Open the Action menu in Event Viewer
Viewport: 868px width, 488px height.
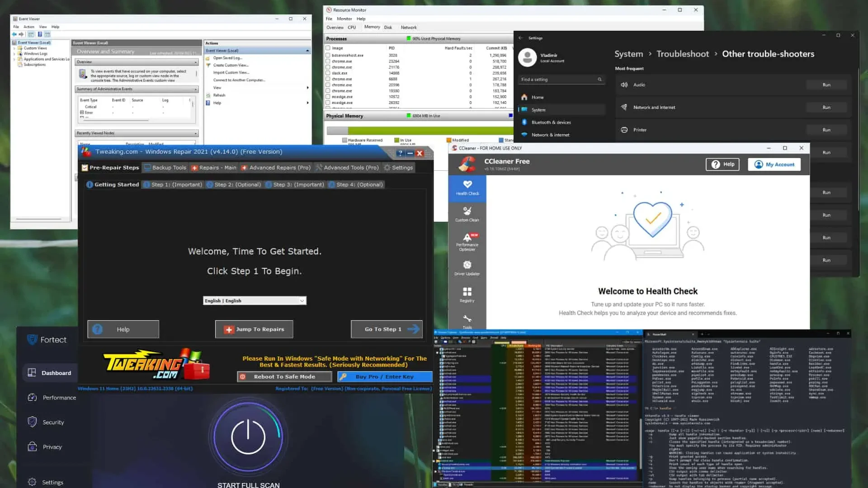pyautogui.click(x=29, y=27)
